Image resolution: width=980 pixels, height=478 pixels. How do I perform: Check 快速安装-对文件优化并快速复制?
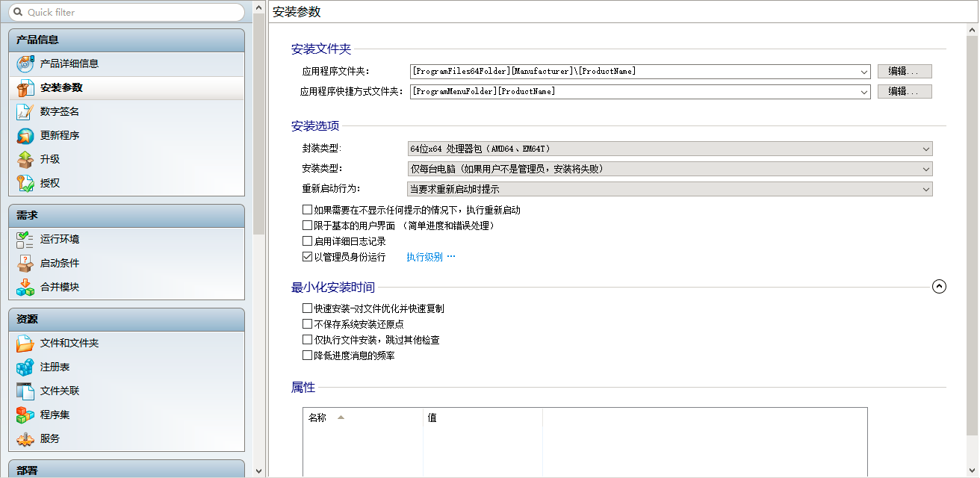pyautogui.click(x=307, y=308)
